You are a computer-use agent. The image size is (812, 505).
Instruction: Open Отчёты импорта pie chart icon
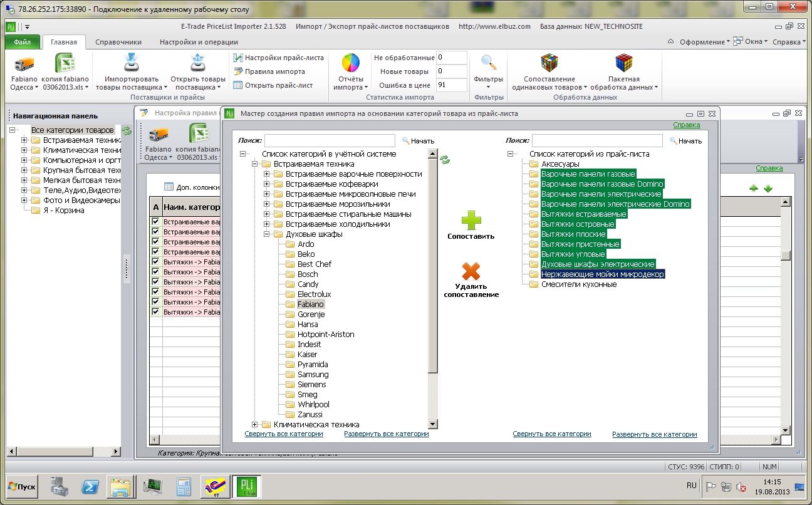350,64
